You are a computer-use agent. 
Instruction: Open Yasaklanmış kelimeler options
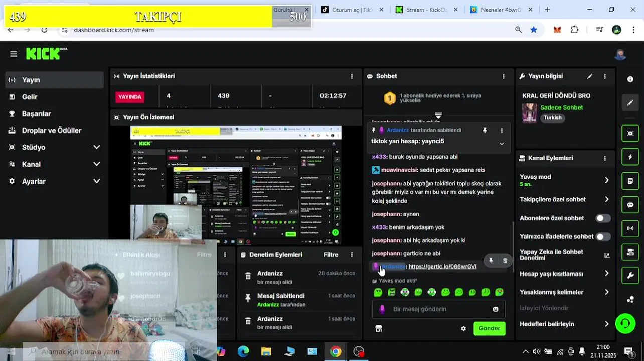(x=606, y=292)
